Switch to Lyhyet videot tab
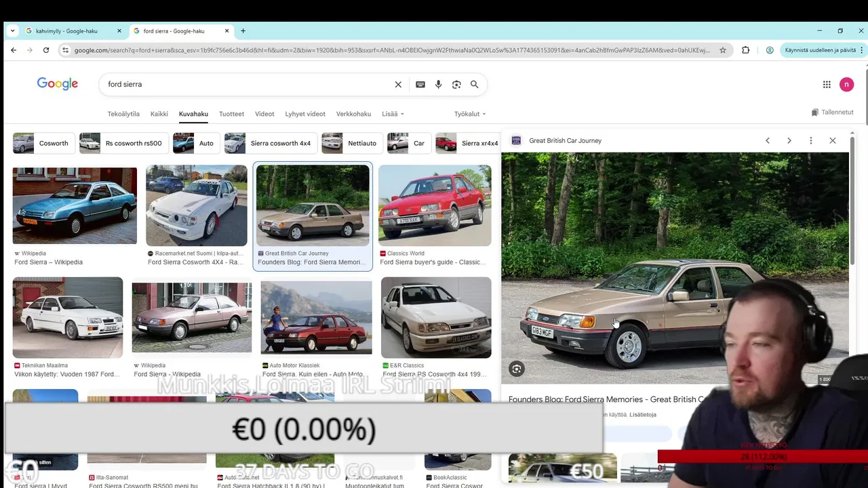868x488 pixels. point(305,114)
